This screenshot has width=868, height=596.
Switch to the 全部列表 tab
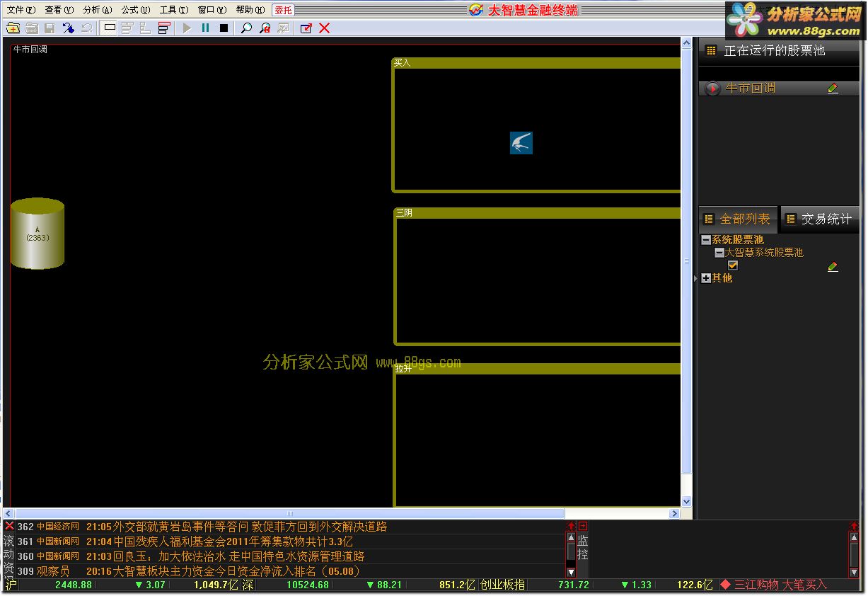coord(738,219)
